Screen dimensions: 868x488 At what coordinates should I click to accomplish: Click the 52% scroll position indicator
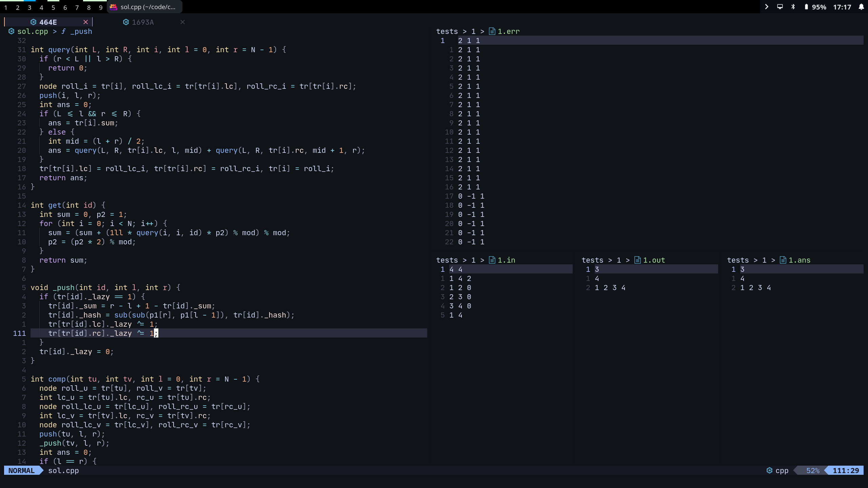(x=813, y=470)
